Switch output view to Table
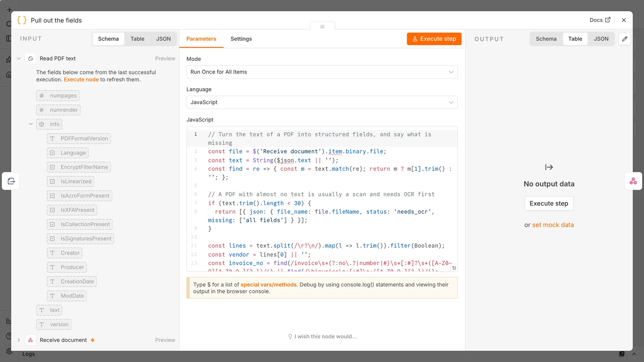 (575, 39)
